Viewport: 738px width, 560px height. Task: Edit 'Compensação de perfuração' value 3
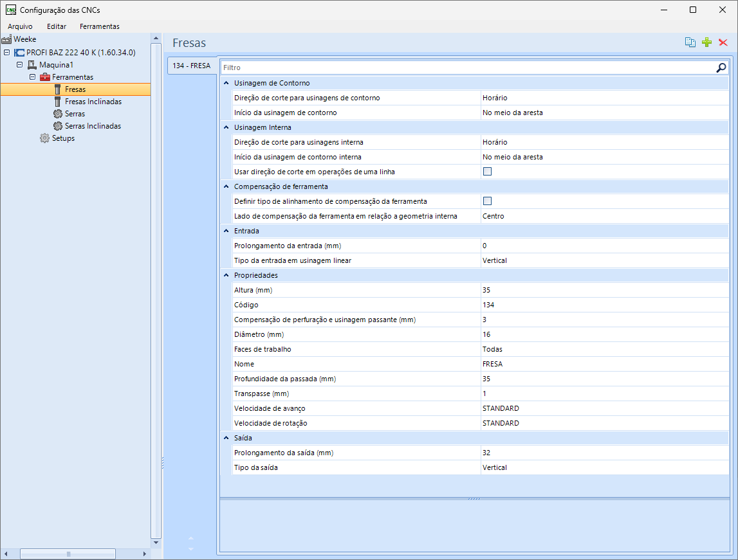pos(605,320)
